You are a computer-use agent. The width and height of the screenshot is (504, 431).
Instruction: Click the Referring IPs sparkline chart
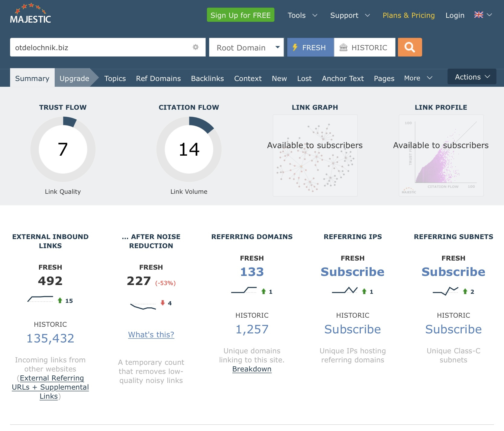345,290
